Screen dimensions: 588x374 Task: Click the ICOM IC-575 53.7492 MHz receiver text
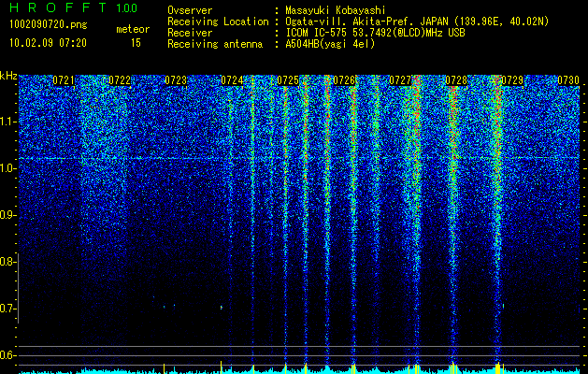click(375, 33)
